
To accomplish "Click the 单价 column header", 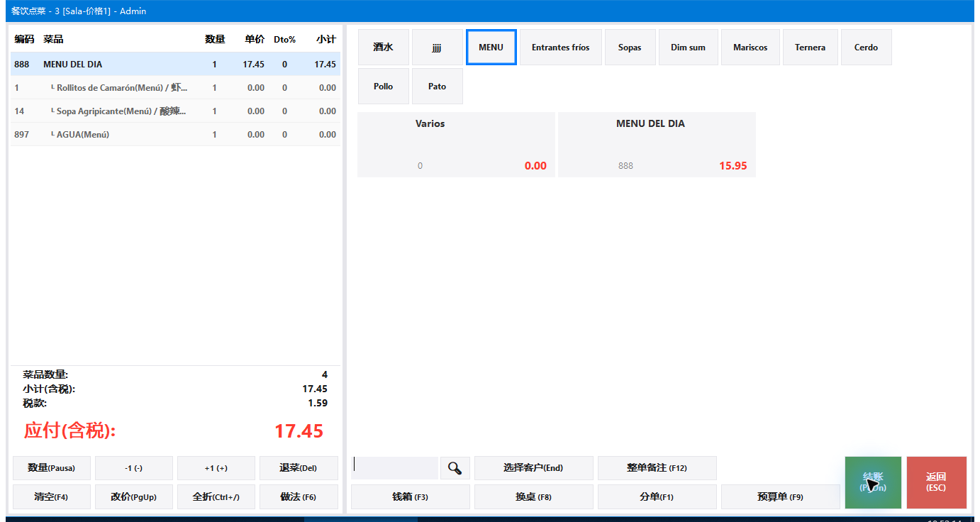I will click(255, 39).
